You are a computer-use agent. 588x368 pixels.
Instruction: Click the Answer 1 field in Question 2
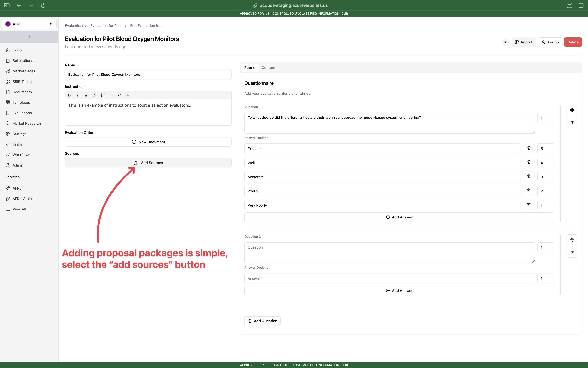click(x=390, y=278)
